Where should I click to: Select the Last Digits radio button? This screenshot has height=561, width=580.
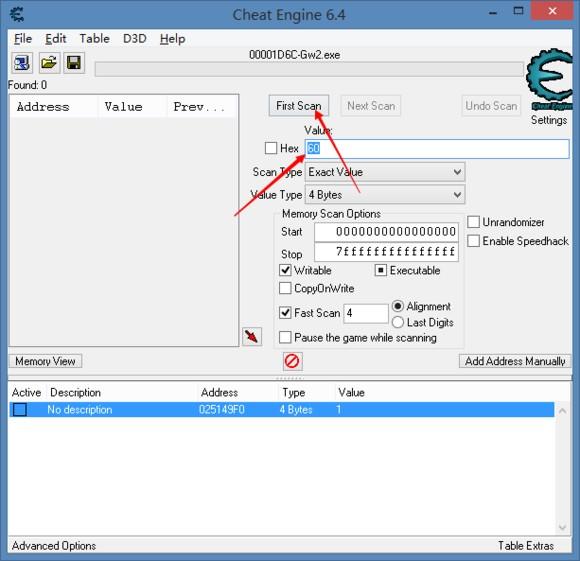(398, 322)
